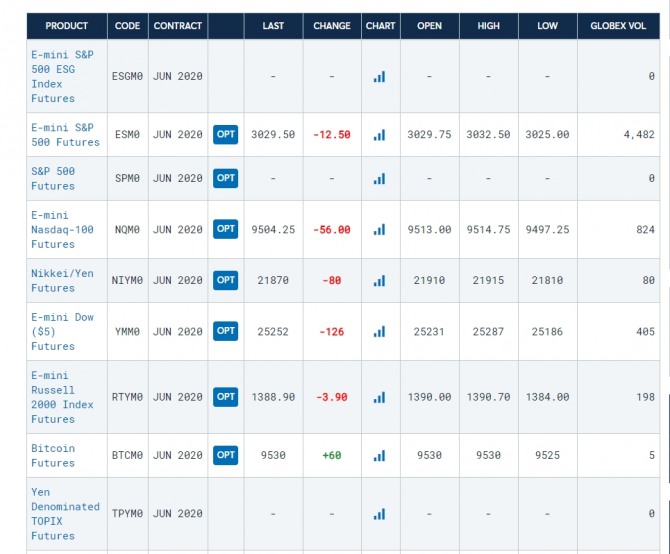
Task: Open chart for YMM0 row
Action: click(379, 331)
